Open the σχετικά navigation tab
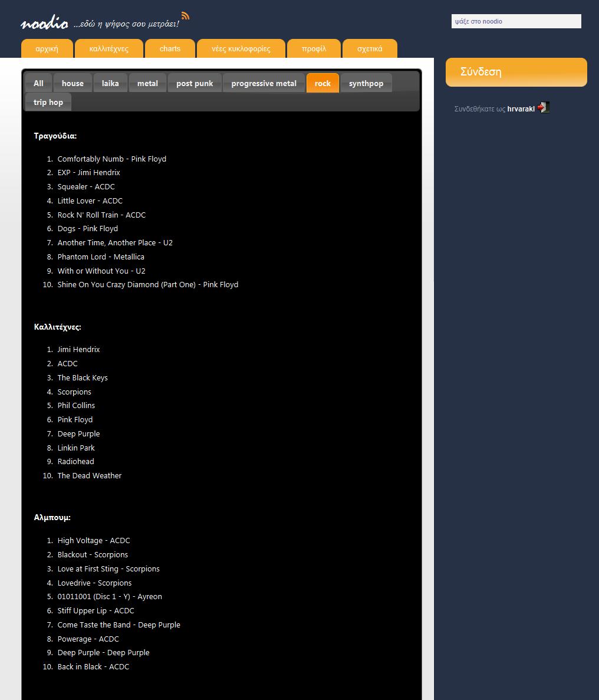The height and width of the screenshot is (700, 599). click(x=370, y=49)
